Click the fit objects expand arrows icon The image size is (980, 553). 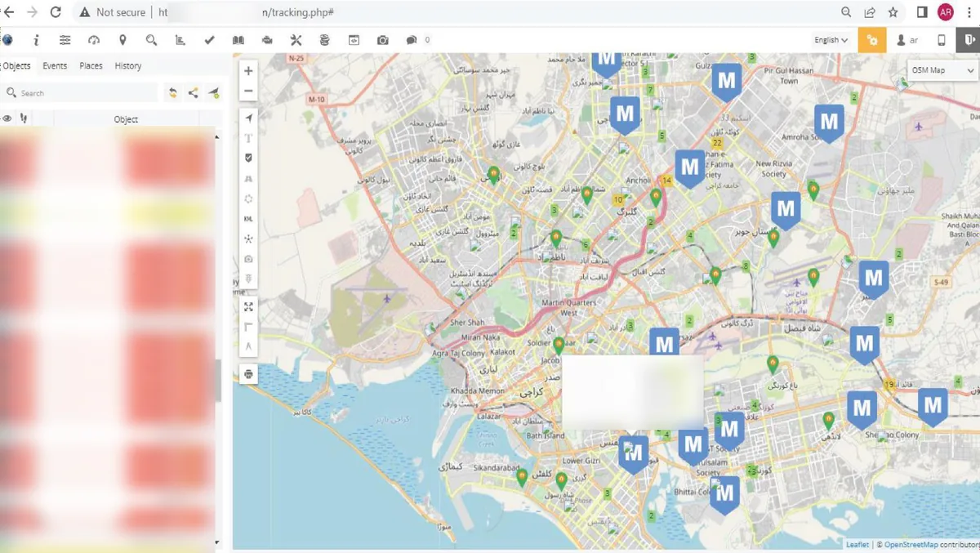[249, 307]
